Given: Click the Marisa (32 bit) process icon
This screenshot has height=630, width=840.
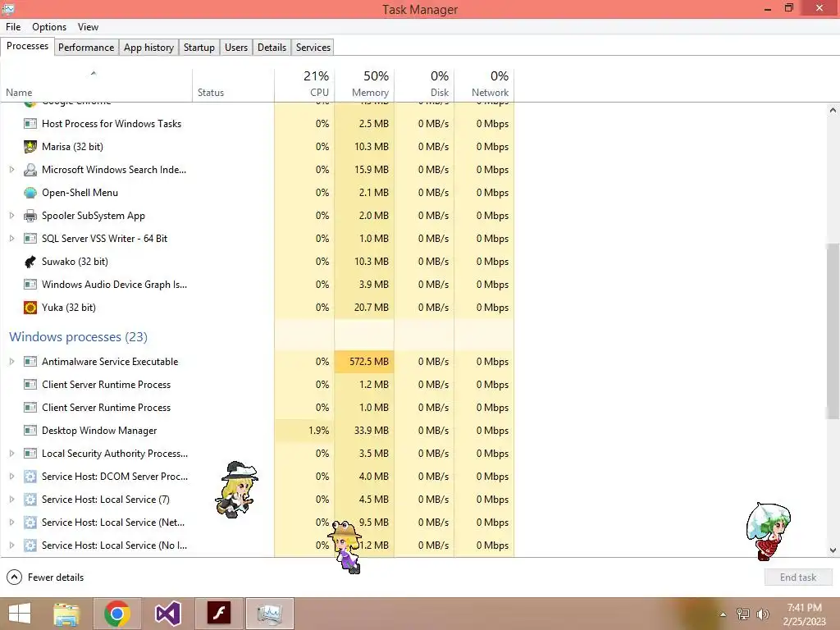Looking at the screenshot, I should 30,146.
